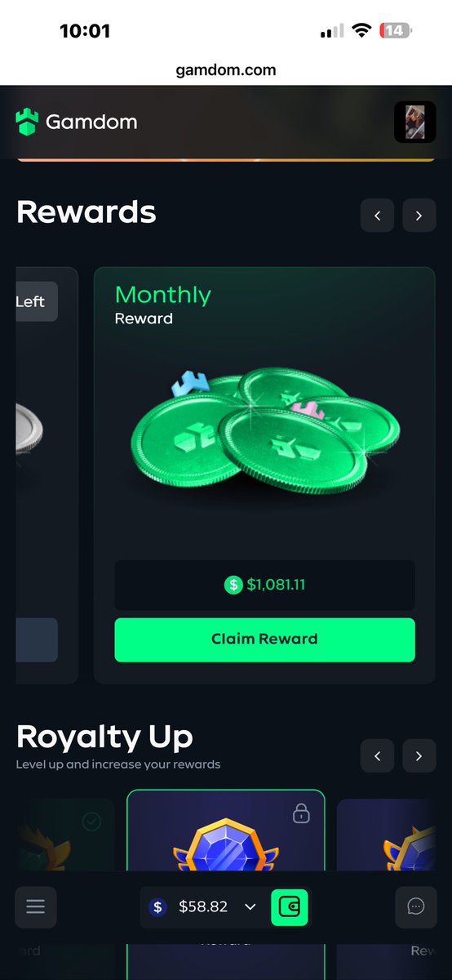This screenshot has width=452, height=980.
Task: Click the lock icon on royalty card
Action: tap(302, 813)
